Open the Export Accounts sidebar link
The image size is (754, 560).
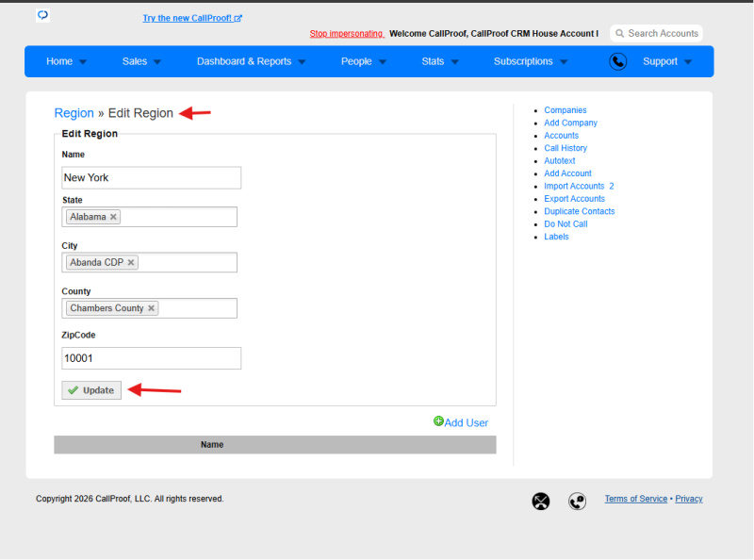coord(575,199)
